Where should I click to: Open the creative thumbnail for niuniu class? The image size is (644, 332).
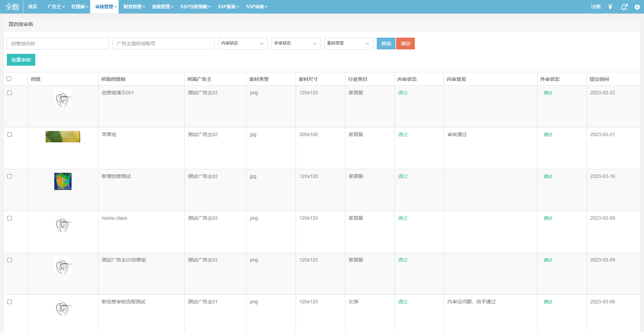coord(63,224)
